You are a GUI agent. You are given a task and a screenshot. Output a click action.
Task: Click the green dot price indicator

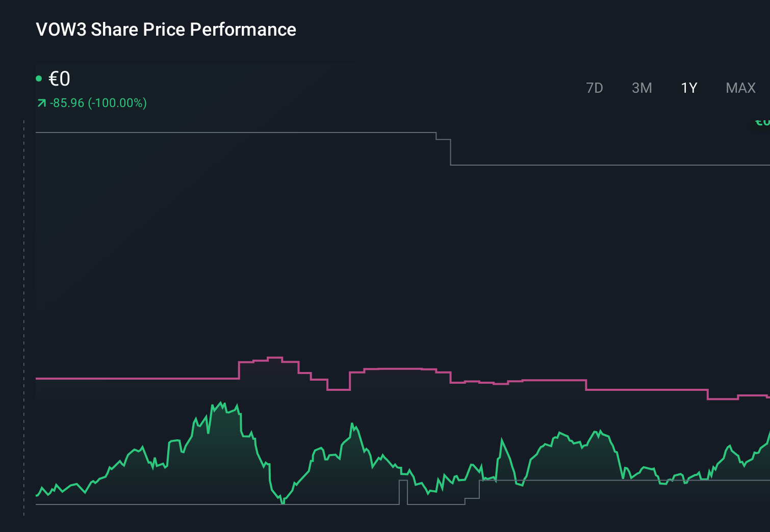pyautogui.click(x=39, y=78)
